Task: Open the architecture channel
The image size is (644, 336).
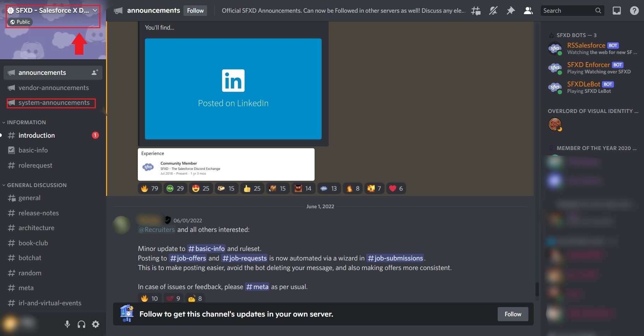Action: 53,228
